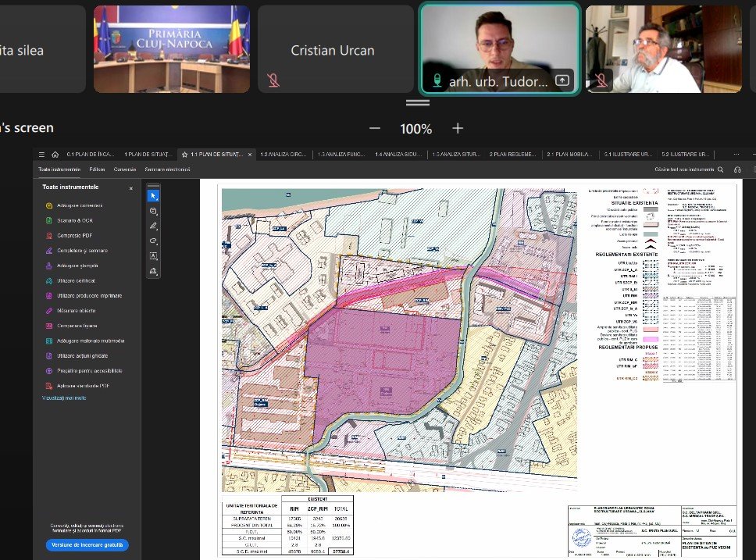Open the Acrobat hamburger menu

click(x=41, y=155)
